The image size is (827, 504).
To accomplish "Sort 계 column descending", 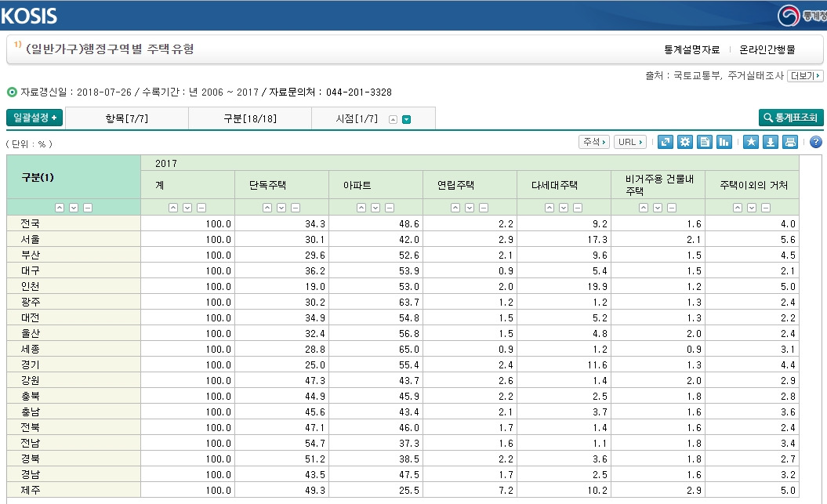I will tap(187, 208).
